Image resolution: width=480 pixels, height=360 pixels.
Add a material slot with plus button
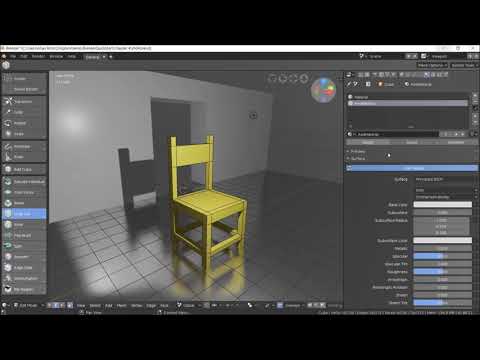point(475,96)
